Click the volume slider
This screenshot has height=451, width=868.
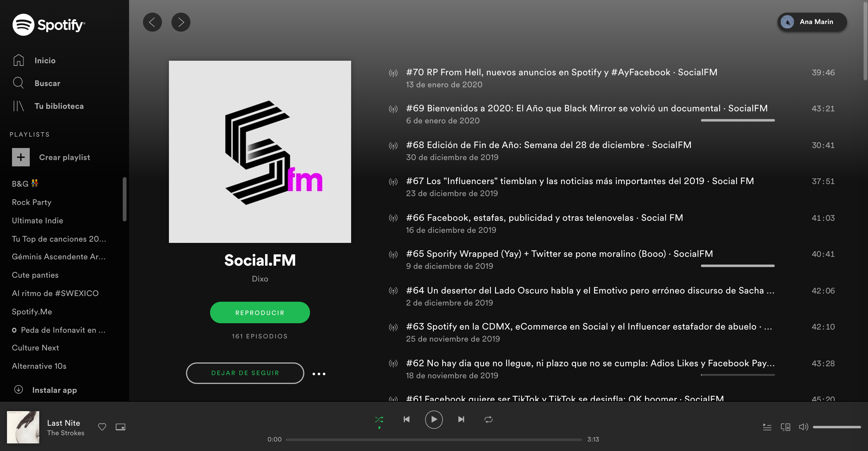pyautogui.click(x=837, y=427)
